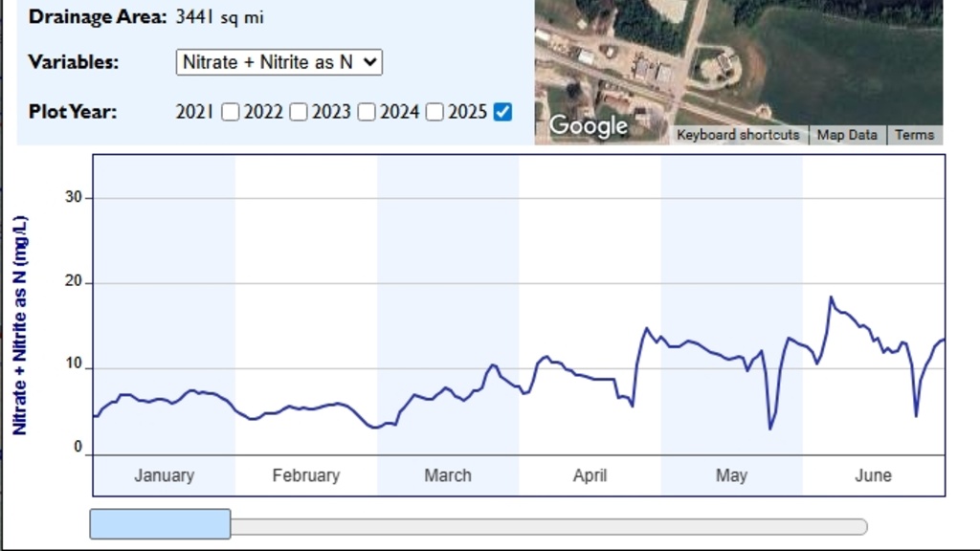The height and width of the screenshot is (551, 980).
Task: Tick the 2023 plot year checkbox
Action: click(x=367, y=112)
